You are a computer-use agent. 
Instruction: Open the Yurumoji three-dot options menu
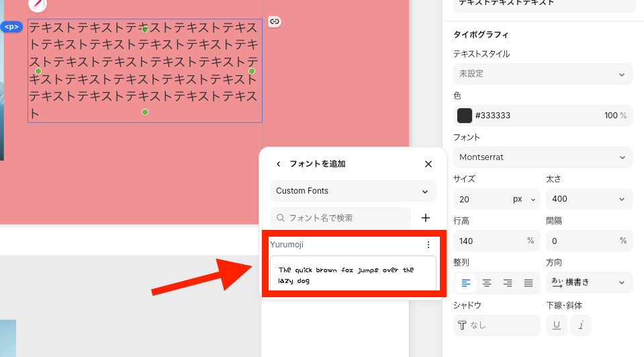pos(428,245)
